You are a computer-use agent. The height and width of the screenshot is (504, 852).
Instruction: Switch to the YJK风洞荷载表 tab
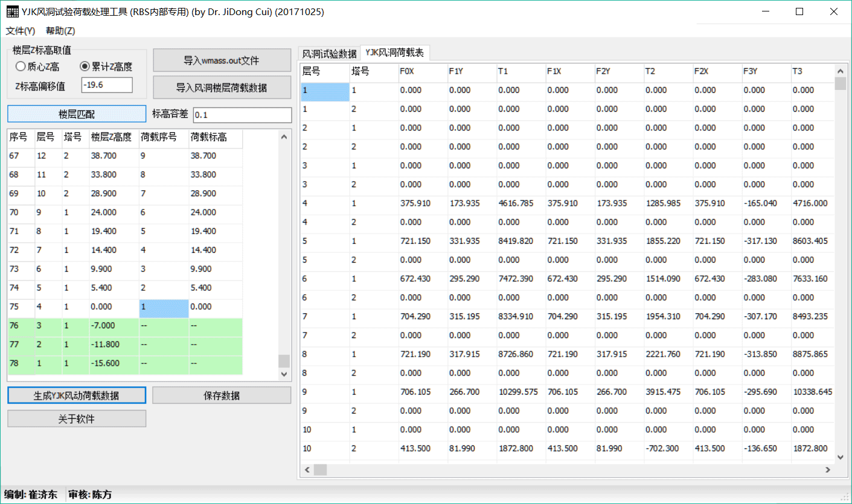[x=394, y=53]
